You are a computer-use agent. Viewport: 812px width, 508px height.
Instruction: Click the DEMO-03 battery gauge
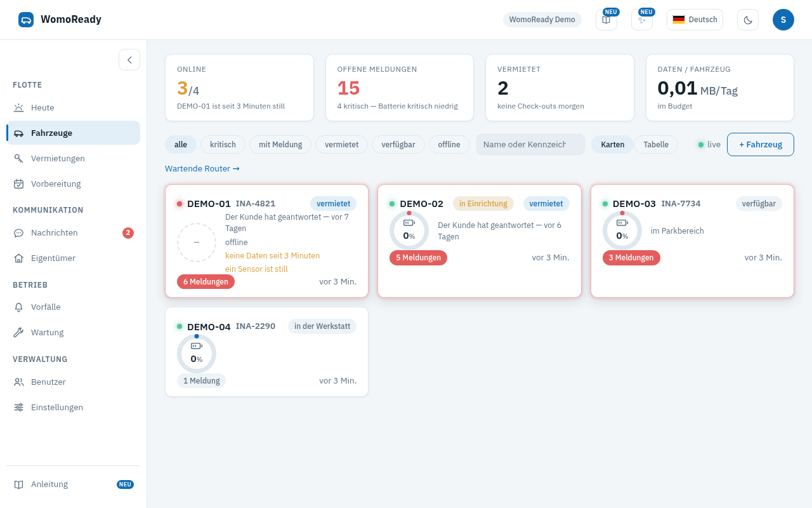pos(622,231)
